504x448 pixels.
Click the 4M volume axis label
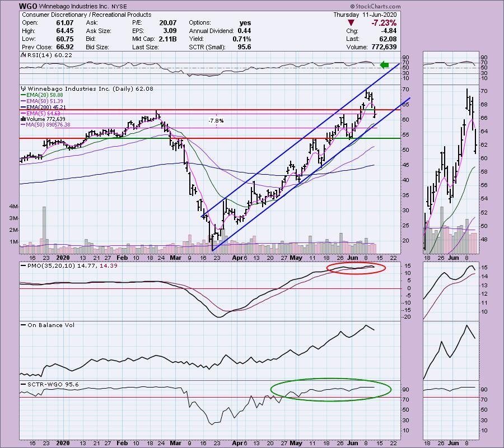13,206
